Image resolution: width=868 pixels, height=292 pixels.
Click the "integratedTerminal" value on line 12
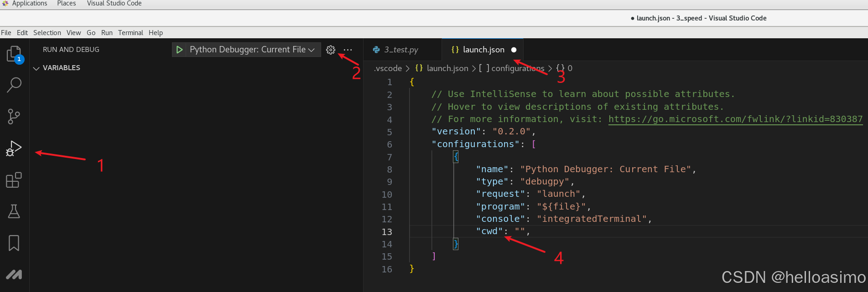pyautogui.click(x=592, y=219)
